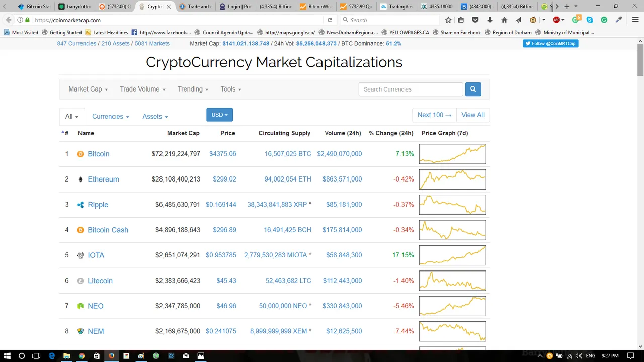
Task: Open the Assets filter dropdown
Action: (155, 116)
